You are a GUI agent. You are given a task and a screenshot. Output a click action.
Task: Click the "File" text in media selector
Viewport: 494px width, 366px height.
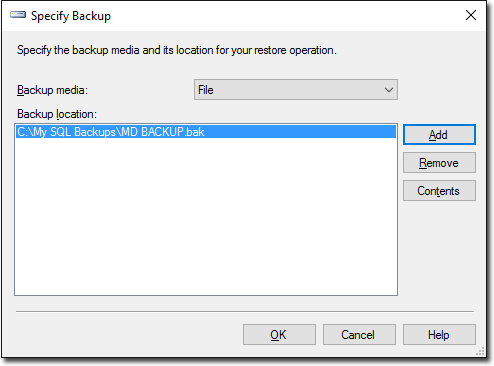click(x=206, y=90)
